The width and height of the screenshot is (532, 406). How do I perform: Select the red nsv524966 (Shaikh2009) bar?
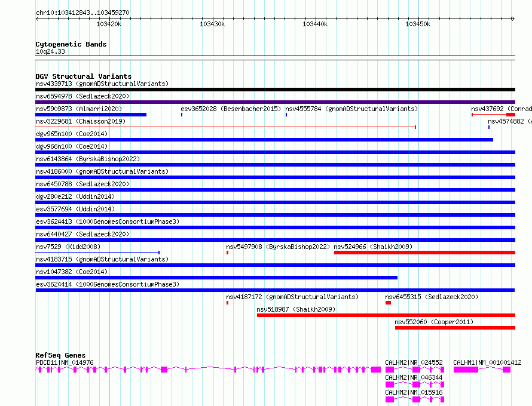click(x=424, y=253)
